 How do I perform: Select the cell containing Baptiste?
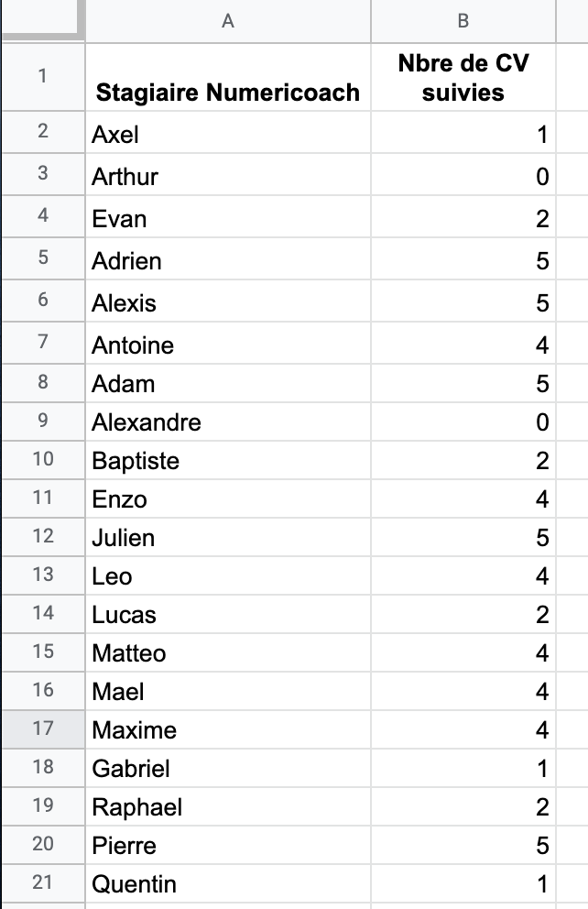(228, 460)
